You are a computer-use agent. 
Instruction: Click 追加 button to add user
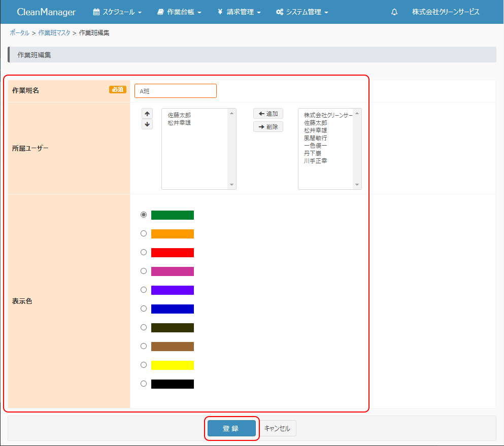pyautogui.click(x=268, y=114)
